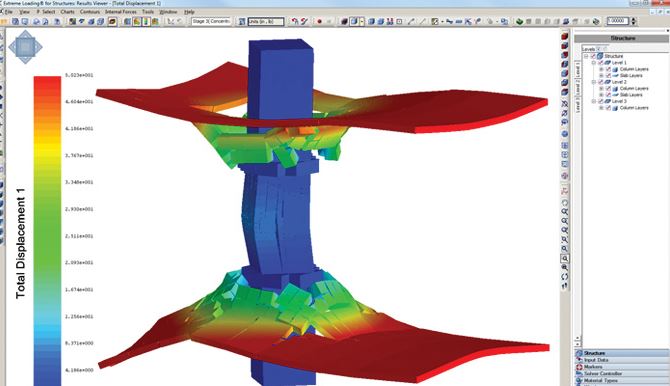Click the green arrow icon in the top toolbar
670x386 pixels.
pyautogui.click(x=519, y=21)
